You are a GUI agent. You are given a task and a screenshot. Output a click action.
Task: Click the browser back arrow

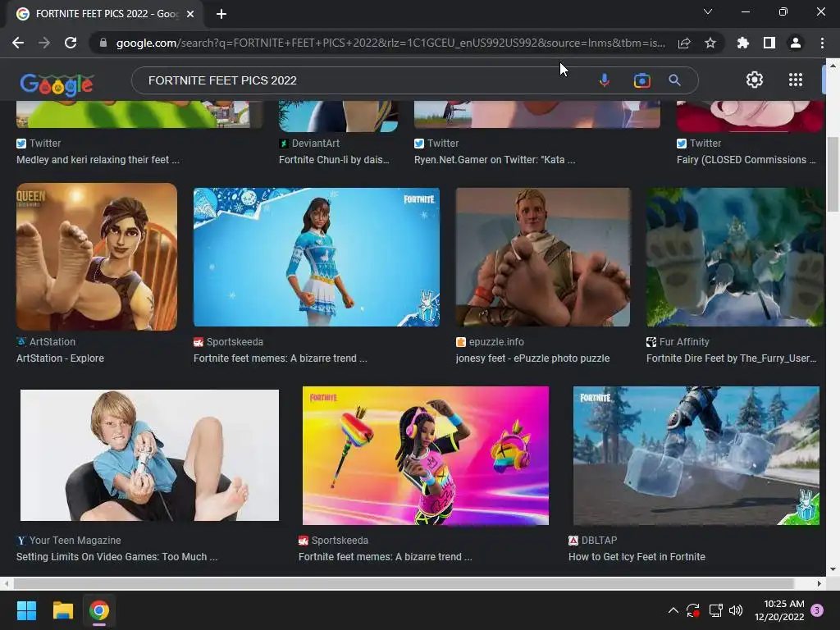18,43
